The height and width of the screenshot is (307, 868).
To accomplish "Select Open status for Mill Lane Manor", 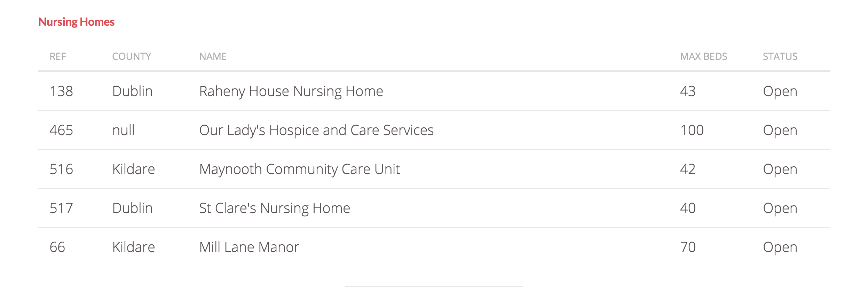I will click(x=780, y=247).
